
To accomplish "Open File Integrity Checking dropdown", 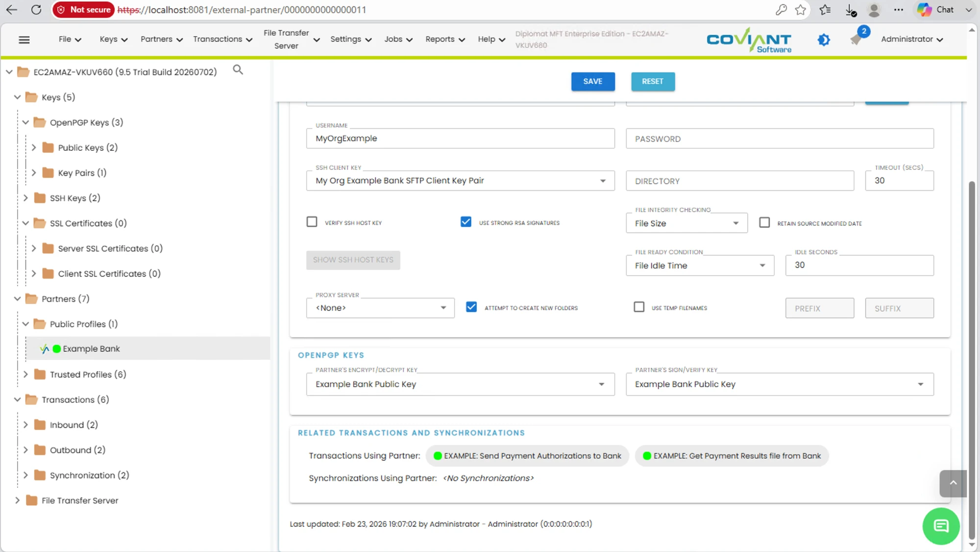I will click(686, 223).
